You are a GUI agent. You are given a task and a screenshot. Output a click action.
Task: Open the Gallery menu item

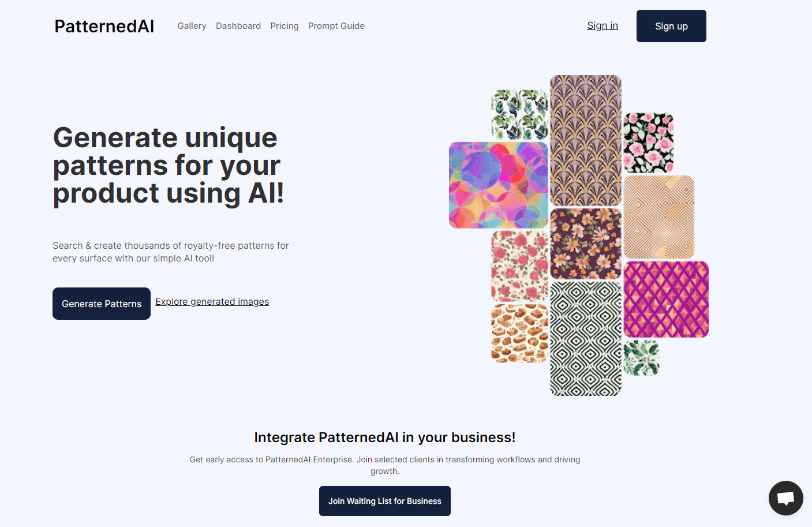tap(192, 26)
